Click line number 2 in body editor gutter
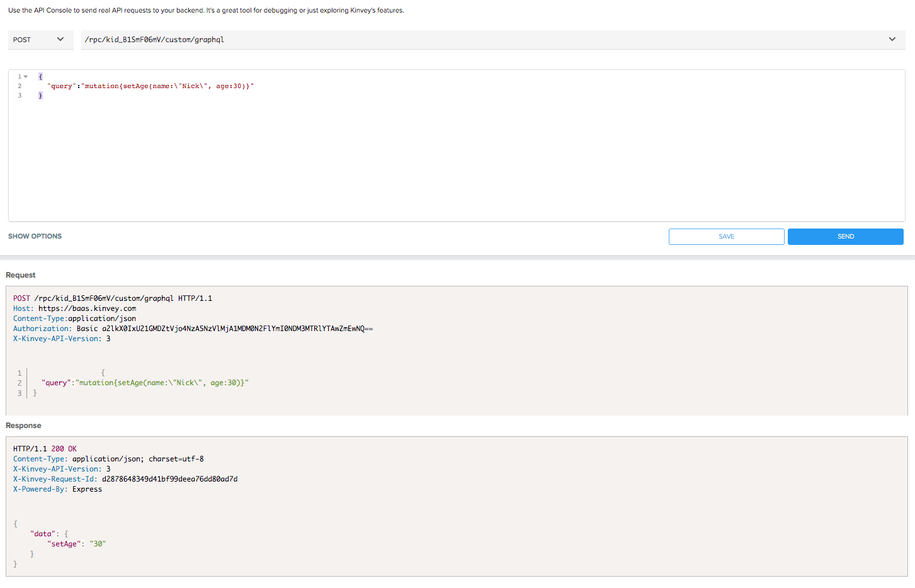915x588 pixels. coord(20,86)
